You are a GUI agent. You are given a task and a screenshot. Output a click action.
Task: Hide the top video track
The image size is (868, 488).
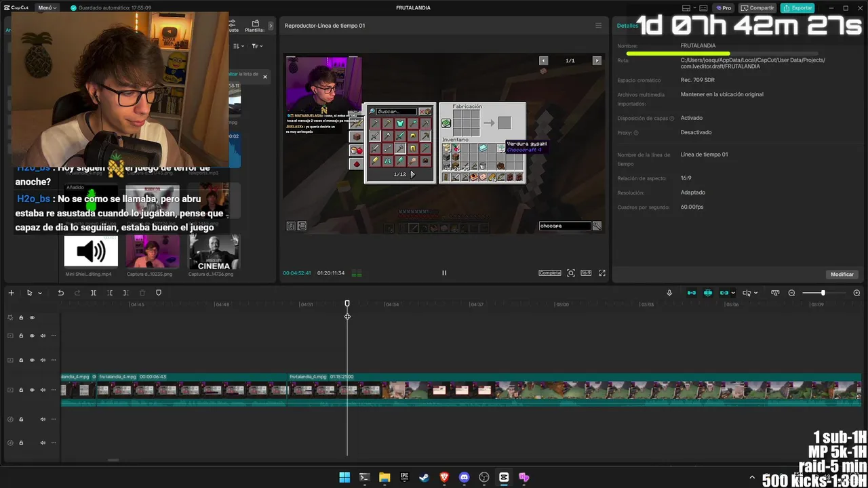[32, 335]
